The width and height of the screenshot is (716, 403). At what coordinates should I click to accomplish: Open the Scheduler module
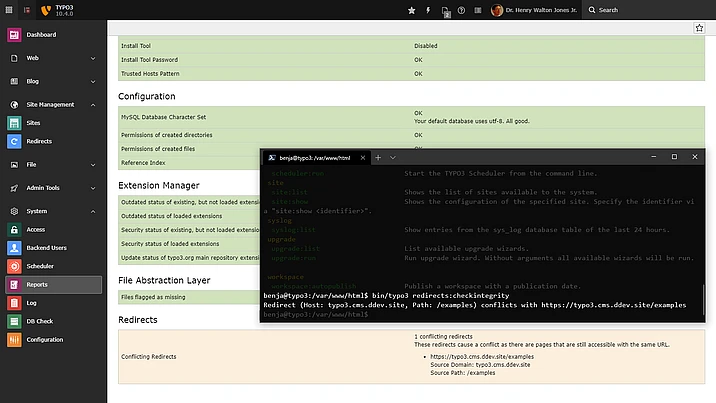coord(40,266)
